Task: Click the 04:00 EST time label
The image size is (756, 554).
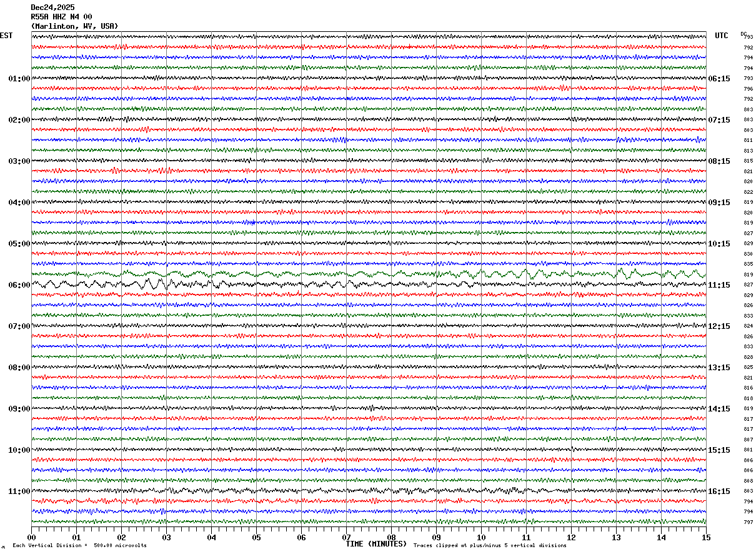Action: [19, 203]
